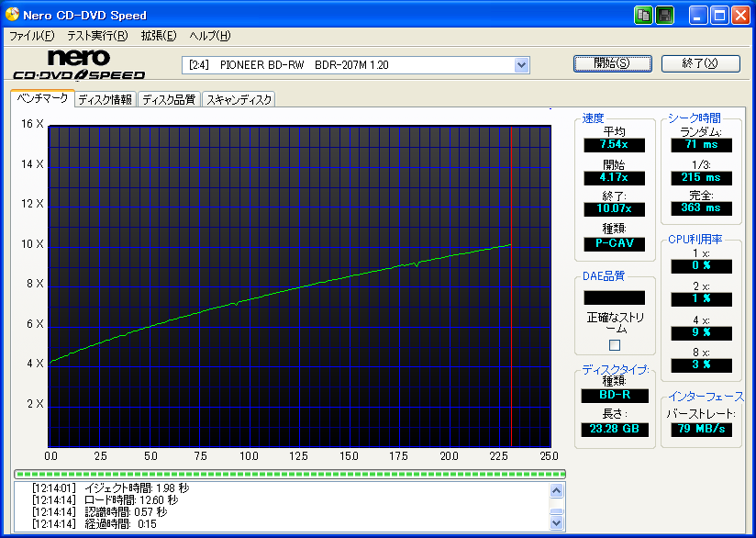The height and width of the screenshot is (538, 756).
Task: Open the ファイル(F) menu
Action: 31,36
